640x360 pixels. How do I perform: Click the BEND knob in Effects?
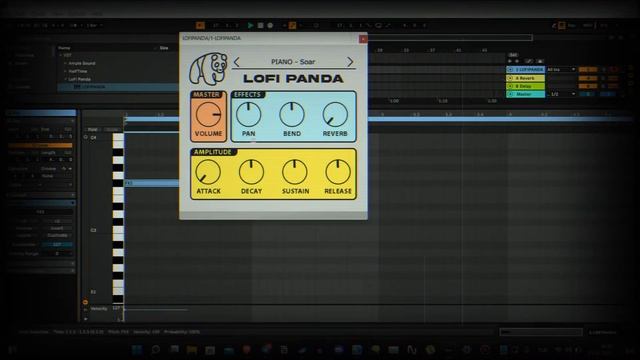click(x=292, y=115)
